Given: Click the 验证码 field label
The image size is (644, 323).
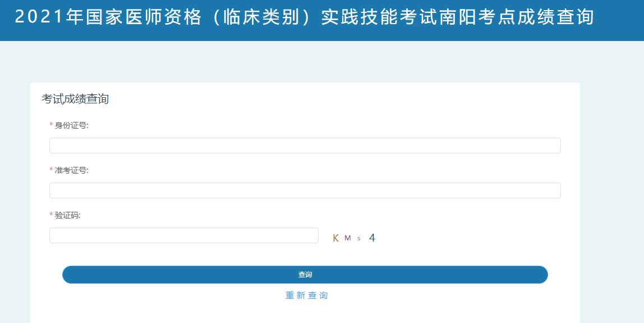Looking at the screenshot, I should 67,215.
